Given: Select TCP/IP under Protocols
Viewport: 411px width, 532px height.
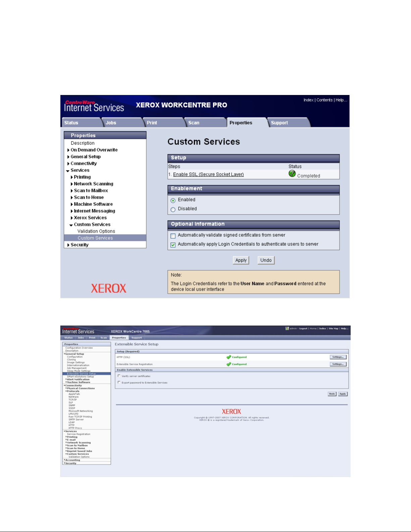Looking at the screenshot, I should [x=72, y=400].
